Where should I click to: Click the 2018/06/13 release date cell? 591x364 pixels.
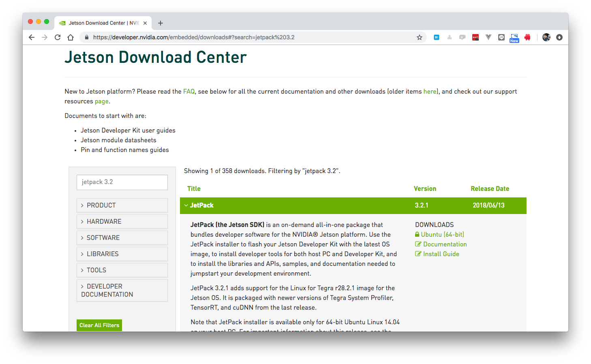coord(488,205)
